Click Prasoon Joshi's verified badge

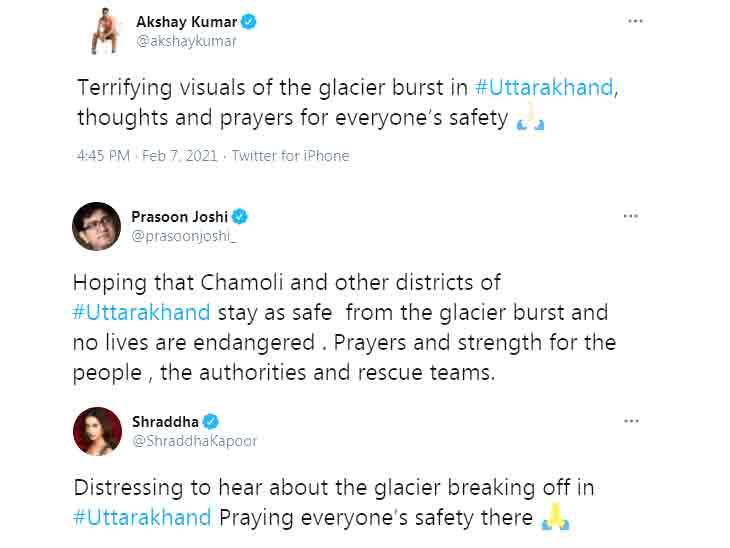pyautogui.click(x=241, y=217)
